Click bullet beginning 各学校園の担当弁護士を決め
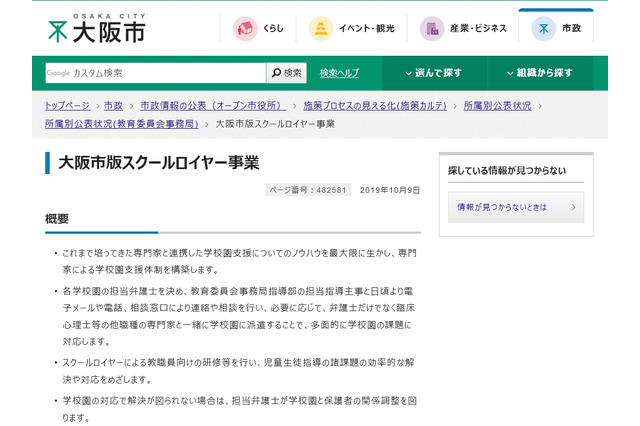This screenshot has width=640, height=426. pyautogui.click(x=239, y=316)
